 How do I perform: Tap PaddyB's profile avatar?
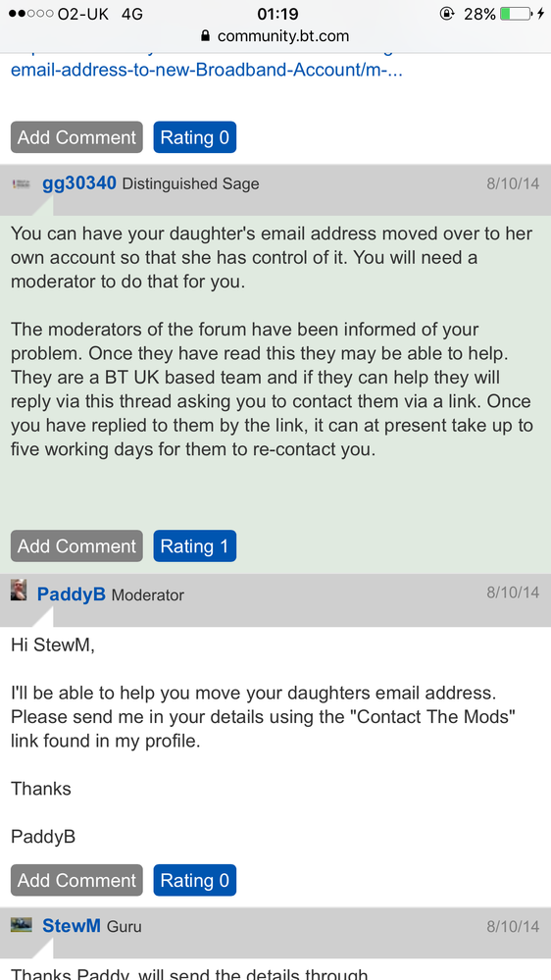pos(19,590)
